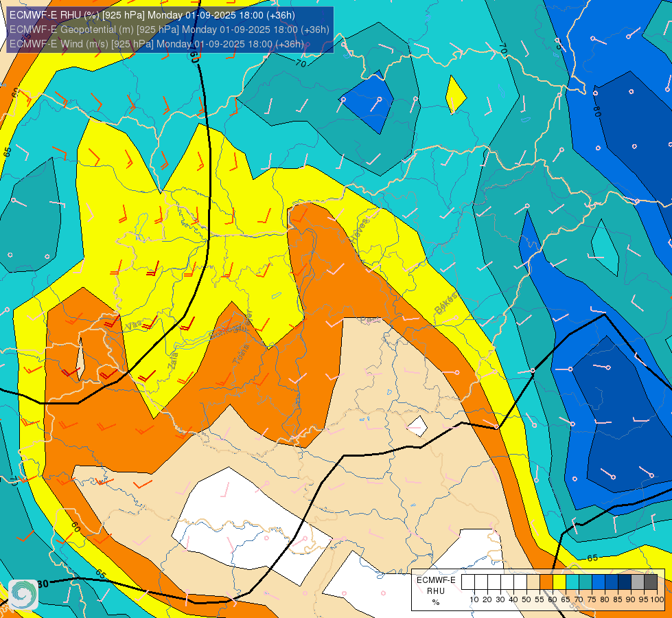Pick the dark gray 95–100 legend swatch

pos(651,582)
